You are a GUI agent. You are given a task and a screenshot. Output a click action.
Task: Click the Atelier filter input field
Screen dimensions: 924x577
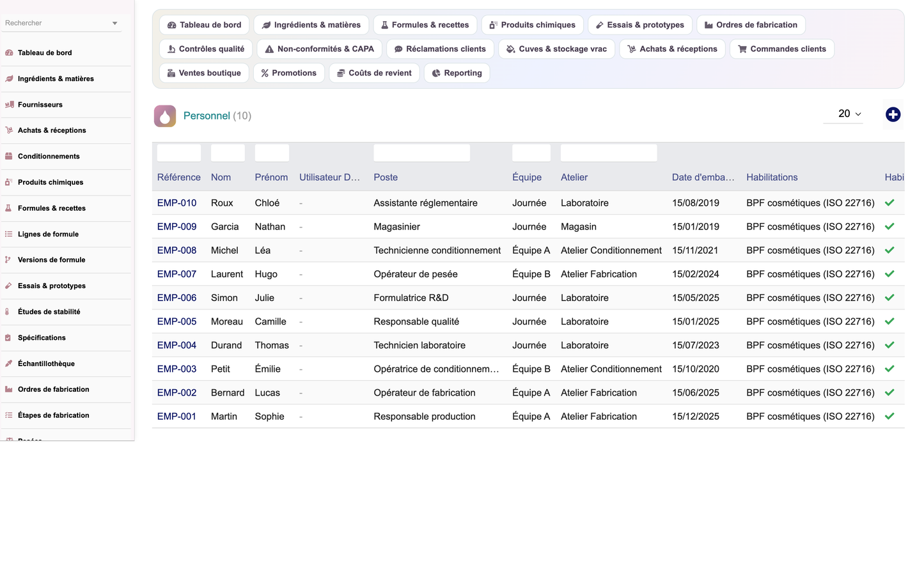coord(609,153)
